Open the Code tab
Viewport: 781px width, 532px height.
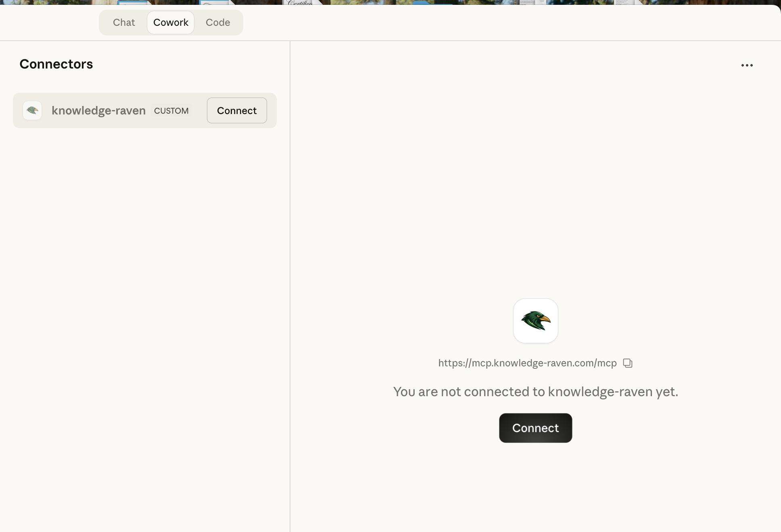(x=218, y=23)
